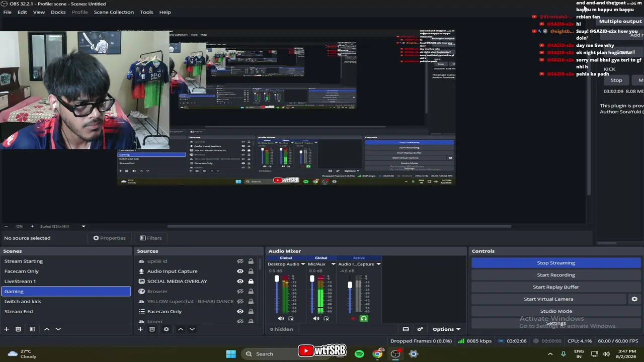Toggle Audio Input Capture green monitoring button
644x362 pixels.
pyautogui.click(x=364, y=318)
